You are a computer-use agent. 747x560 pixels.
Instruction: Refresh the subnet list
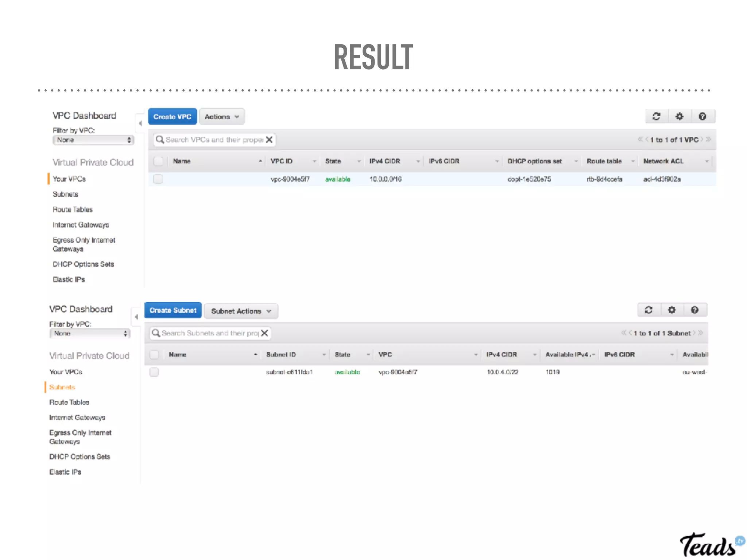point(649,310)
